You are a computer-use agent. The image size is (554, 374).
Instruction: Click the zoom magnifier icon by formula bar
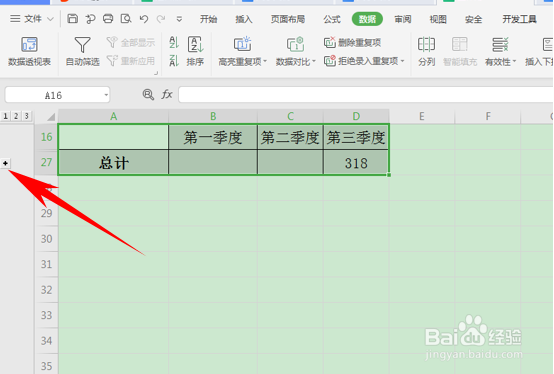(148, 95)
